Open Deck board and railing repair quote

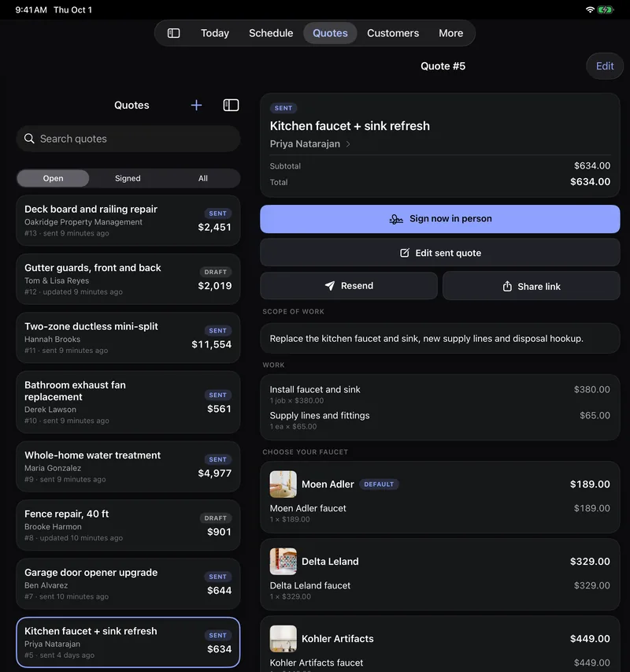point(128,221)
